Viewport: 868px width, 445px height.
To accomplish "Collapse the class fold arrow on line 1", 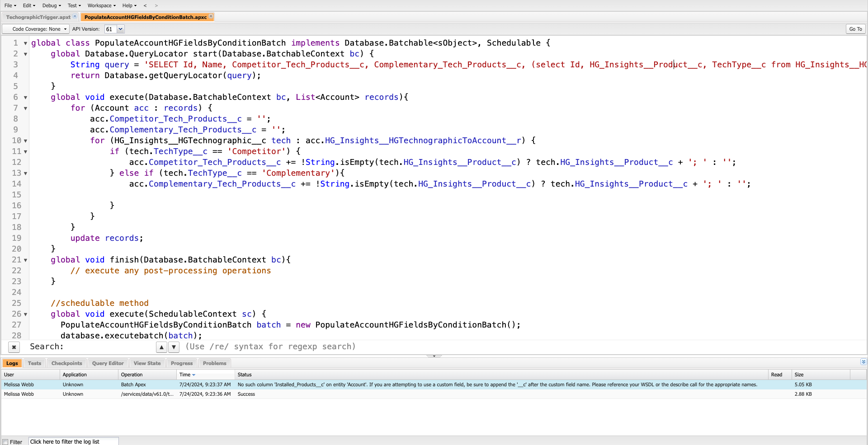I will (25, 43).
